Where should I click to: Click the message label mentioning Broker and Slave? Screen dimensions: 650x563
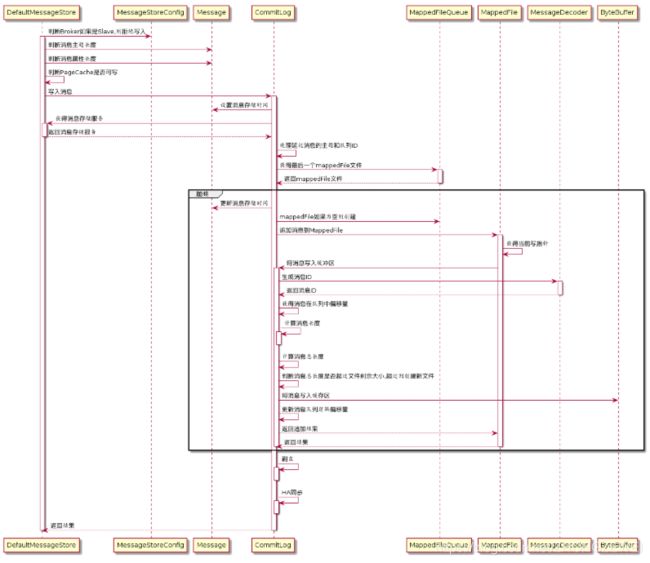click(97, 31)
